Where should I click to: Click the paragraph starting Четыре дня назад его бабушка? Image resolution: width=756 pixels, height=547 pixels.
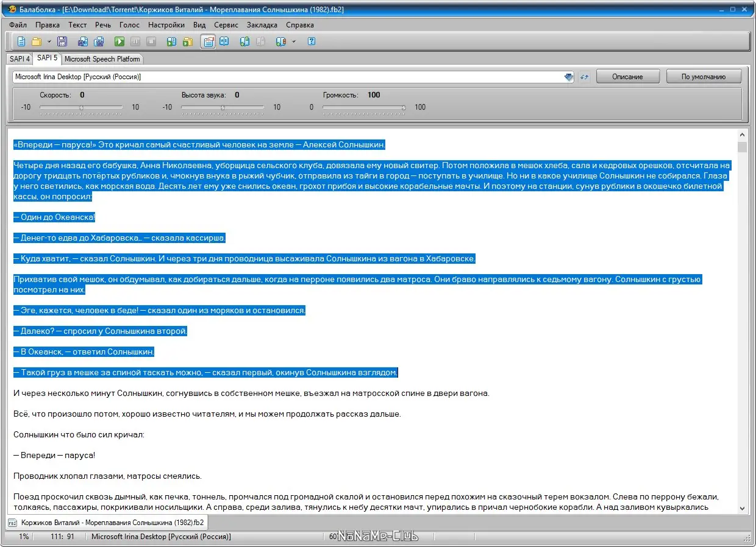pos(372,181)
